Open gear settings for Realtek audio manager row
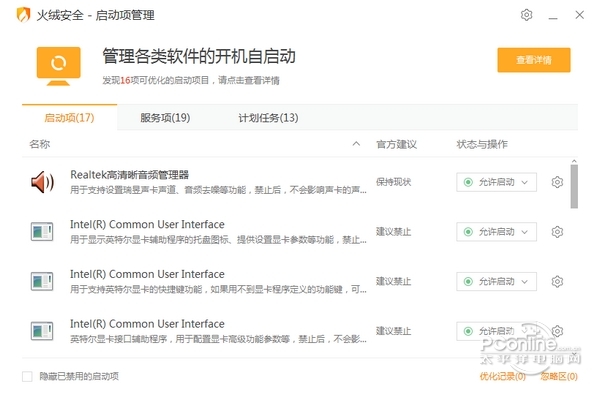 pos(557,182)
